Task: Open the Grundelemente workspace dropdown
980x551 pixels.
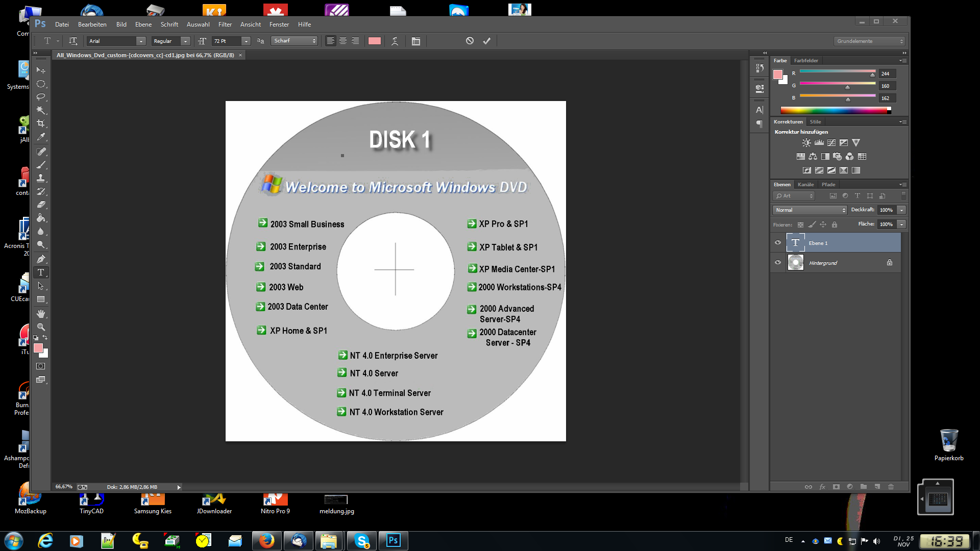Action: click(870, 41)
